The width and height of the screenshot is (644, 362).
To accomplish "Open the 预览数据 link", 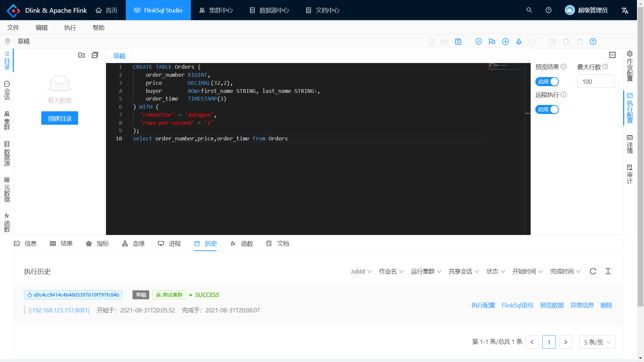I will [x=552, y=305].
